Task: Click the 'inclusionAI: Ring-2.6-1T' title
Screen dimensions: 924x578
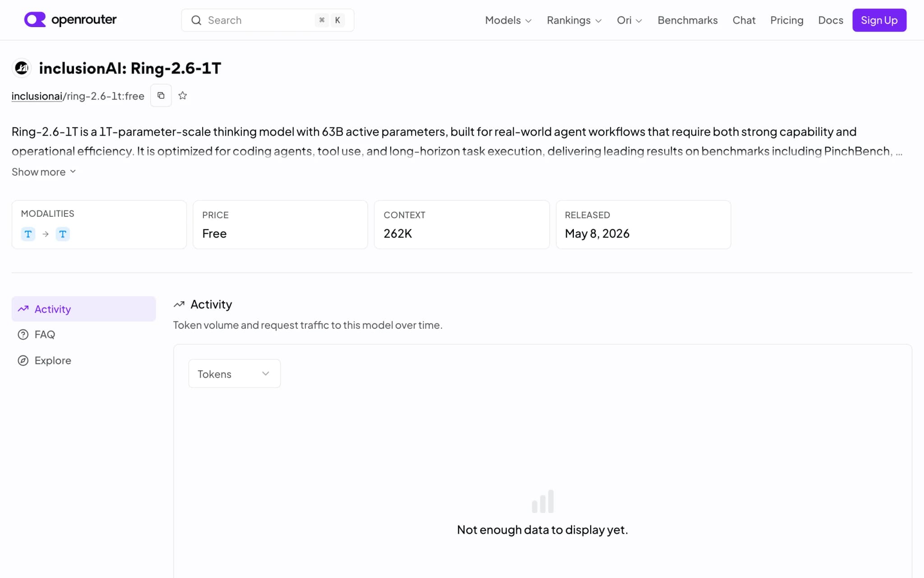Action: pyautogui.click(x=130, y=68)
